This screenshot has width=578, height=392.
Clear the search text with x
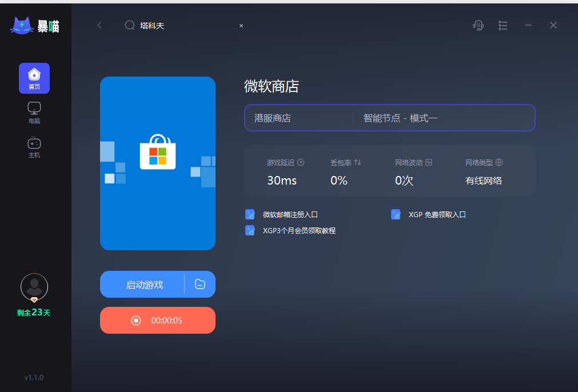coord(241,26)
